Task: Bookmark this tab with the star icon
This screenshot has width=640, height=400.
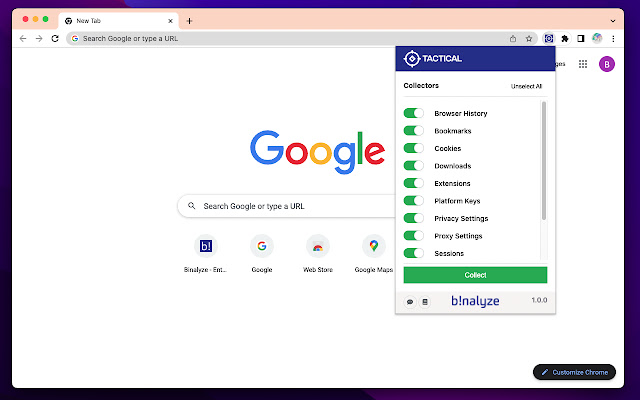Action: coord(529,39)
